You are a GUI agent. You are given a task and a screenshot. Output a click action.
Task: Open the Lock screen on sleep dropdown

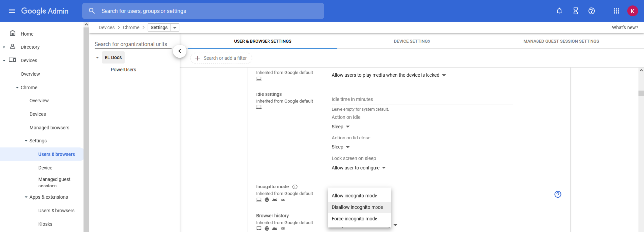coord(359,168)
